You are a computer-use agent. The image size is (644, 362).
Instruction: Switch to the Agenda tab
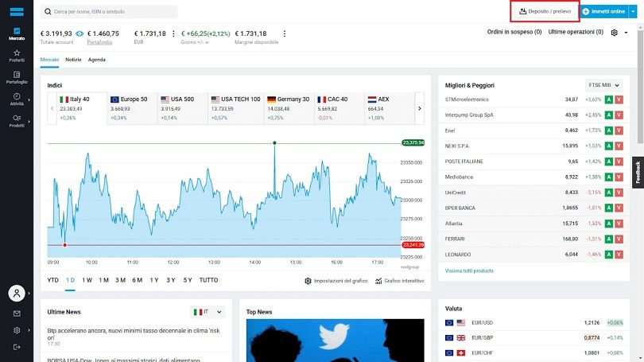pos(96,60)
